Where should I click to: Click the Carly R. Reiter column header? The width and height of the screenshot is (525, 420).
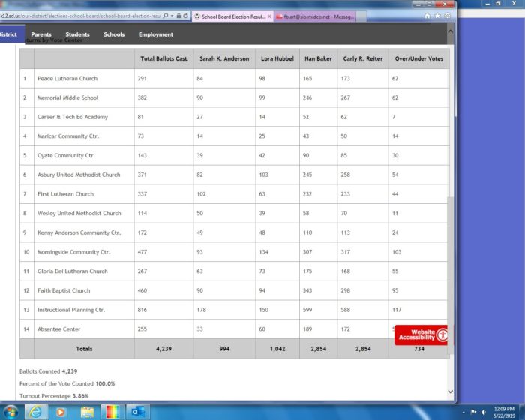click(x=363, y=58)
